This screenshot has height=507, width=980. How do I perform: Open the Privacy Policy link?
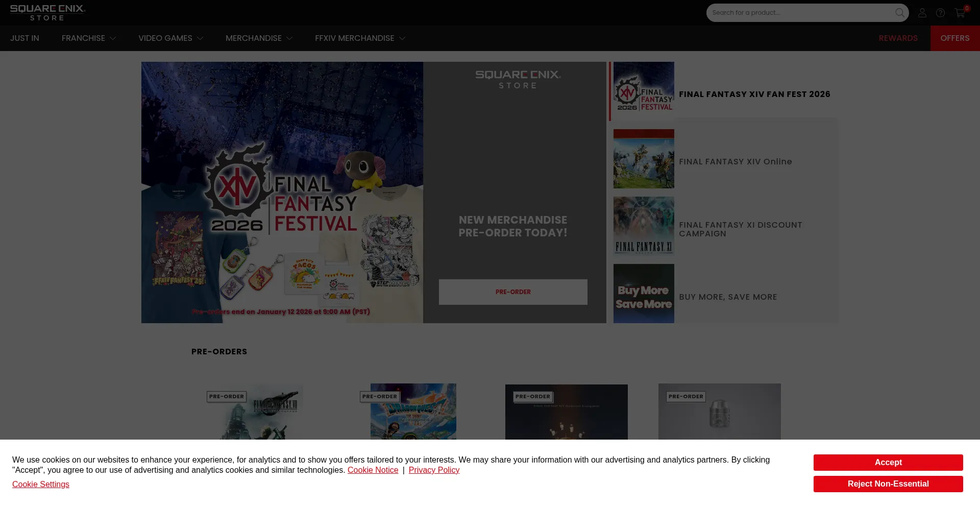[x=434, y=470]
